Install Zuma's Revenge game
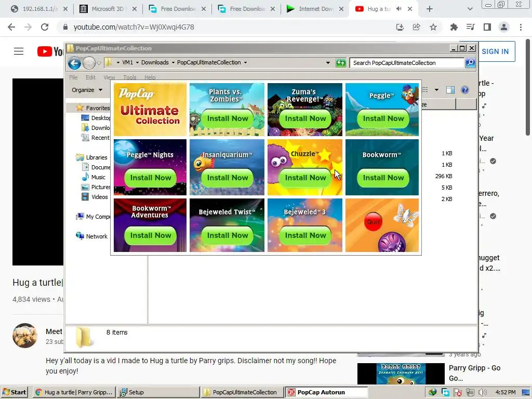This screenshot has width=532, height=399. coord(305,119)
